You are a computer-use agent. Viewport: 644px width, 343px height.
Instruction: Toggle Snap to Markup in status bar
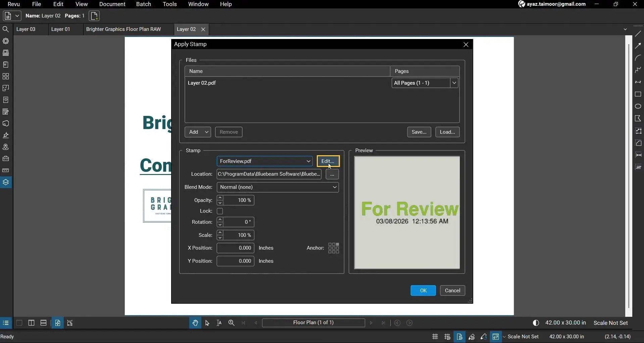pos(472,337)
